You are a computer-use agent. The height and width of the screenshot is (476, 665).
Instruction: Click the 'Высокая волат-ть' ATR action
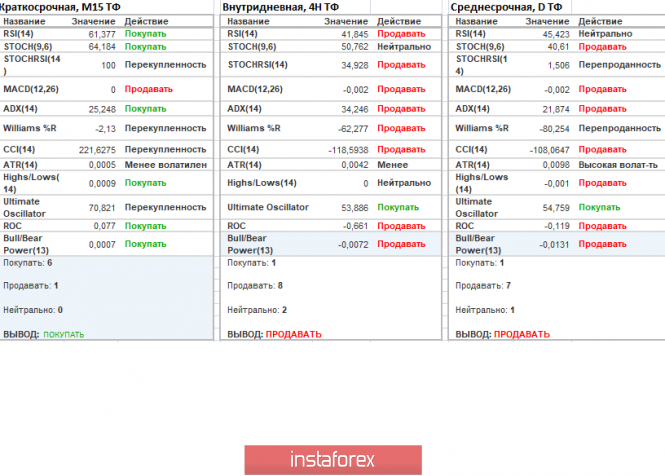click(618, 165)
